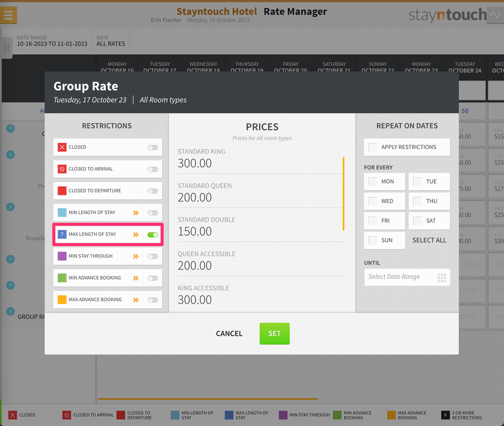Check the SUN day checkbox
This screenshot has width=504, height=426.
coord(373,240)
